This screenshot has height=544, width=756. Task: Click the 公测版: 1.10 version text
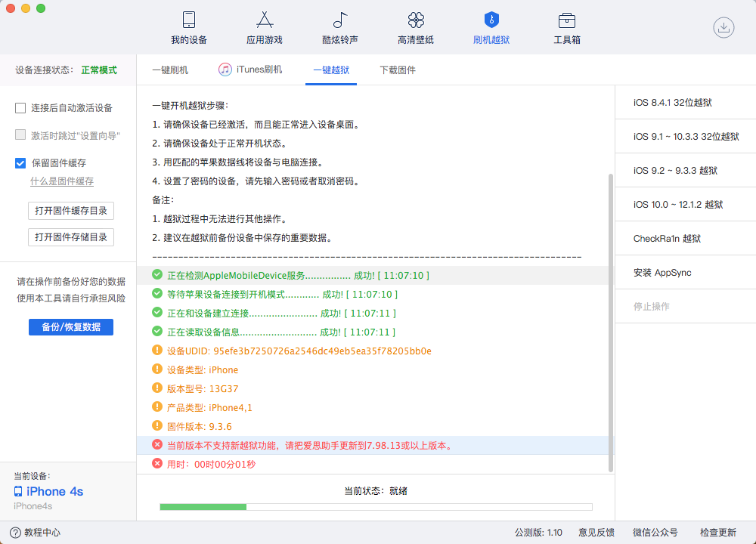pyautogui.click(x=538, y=533)
